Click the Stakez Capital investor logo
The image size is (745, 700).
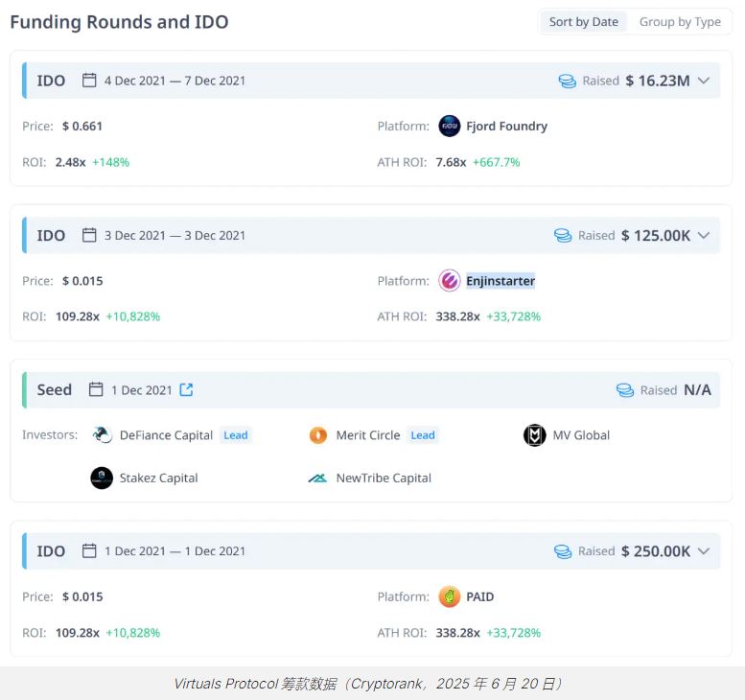click(x=102, y=478)
